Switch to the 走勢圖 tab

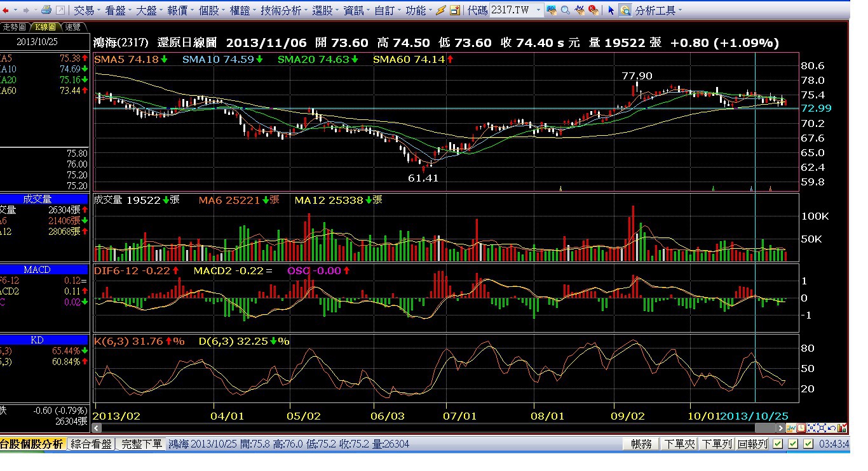coord(14,27)
